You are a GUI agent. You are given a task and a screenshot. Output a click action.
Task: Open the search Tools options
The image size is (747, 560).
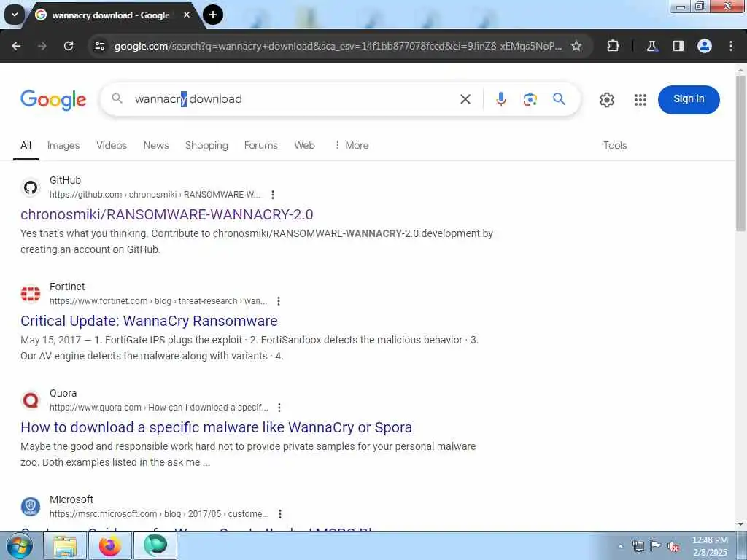(x=615, y=145)
